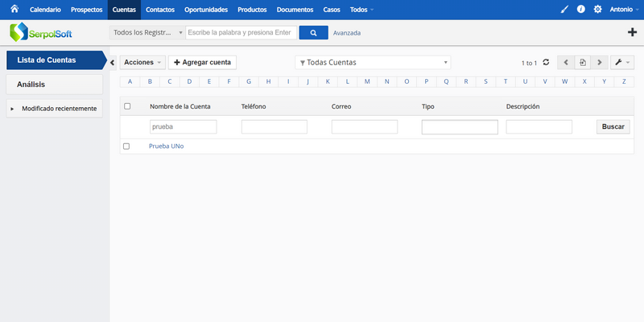Open the Acciones dropdown
The height and width of the screenshot is (322, 644).
click(142, 63)
